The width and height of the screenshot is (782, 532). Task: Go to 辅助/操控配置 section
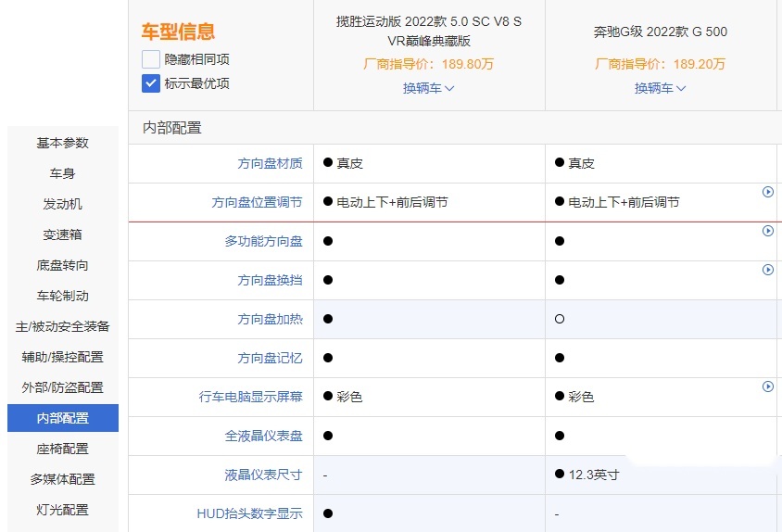click(63, 357)
